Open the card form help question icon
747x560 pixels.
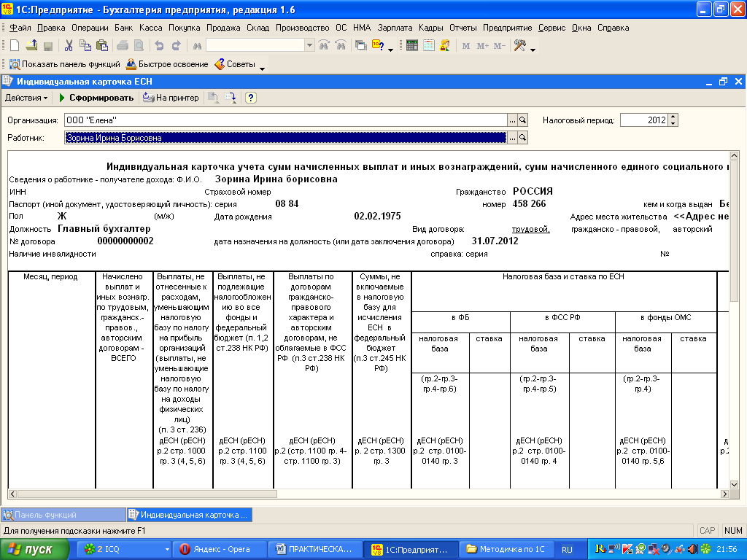click(x=251, y=98)
